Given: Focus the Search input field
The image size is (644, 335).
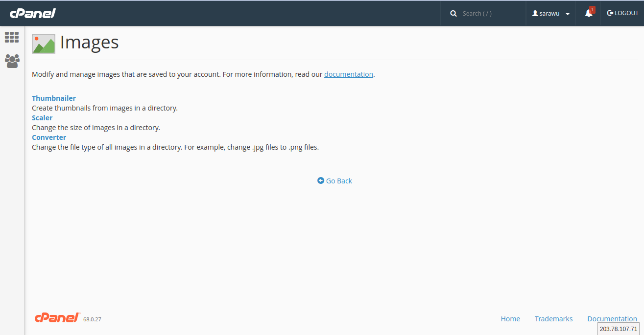Looking at the screenshot, I should (x=490, y=14).
